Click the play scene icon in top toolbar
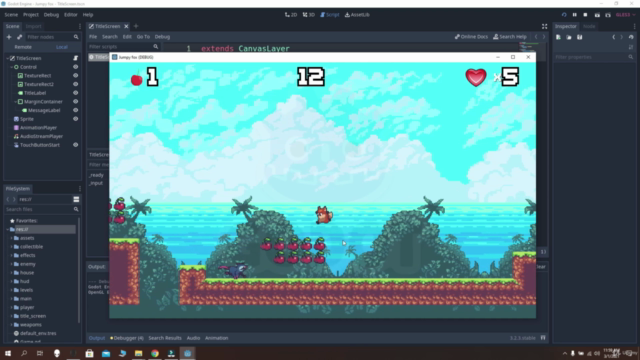The width and height of the screenshot is (640, 360). click(597, 15)
